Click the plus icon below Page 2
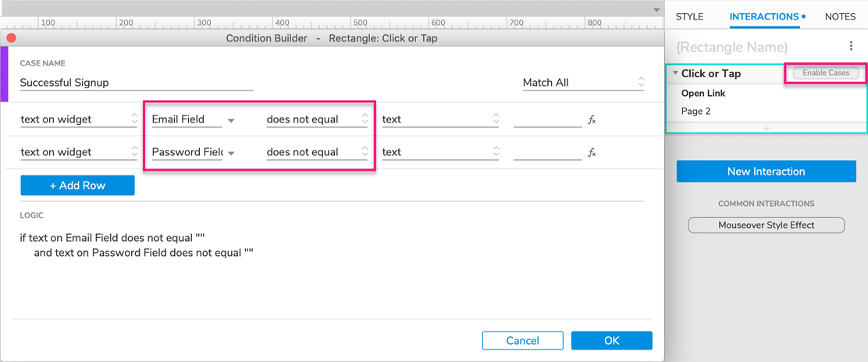 point(766,128)
